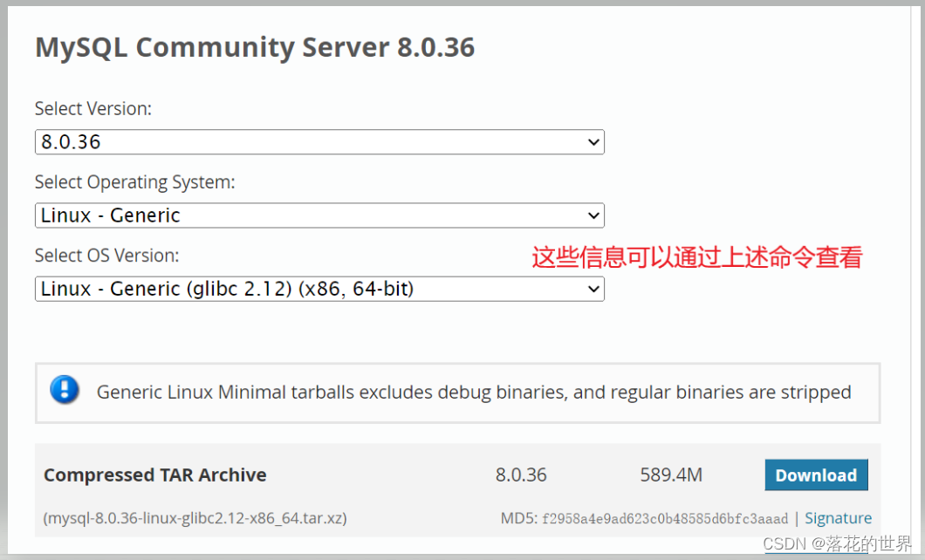
Task: Click the 589.4M file size
Action: click(671, 475)
